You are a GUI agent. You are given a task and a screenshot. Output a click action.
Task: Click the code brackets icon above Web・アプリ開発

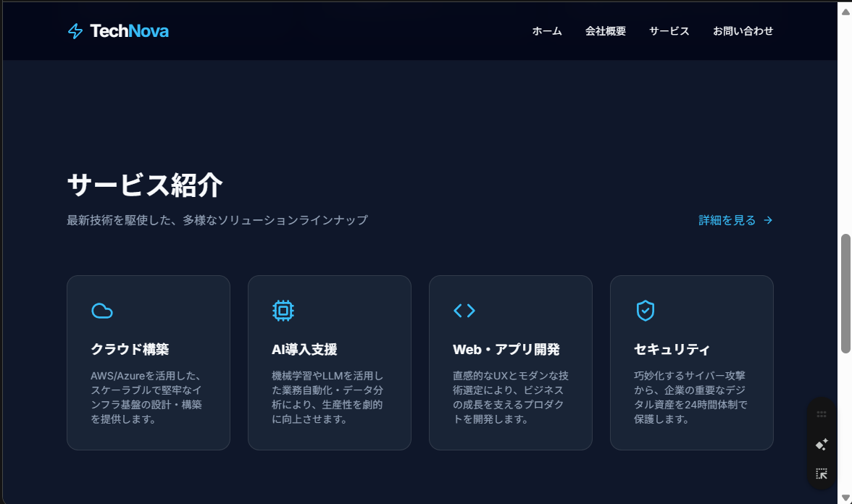pyautogui.click(x=464, y=310)
